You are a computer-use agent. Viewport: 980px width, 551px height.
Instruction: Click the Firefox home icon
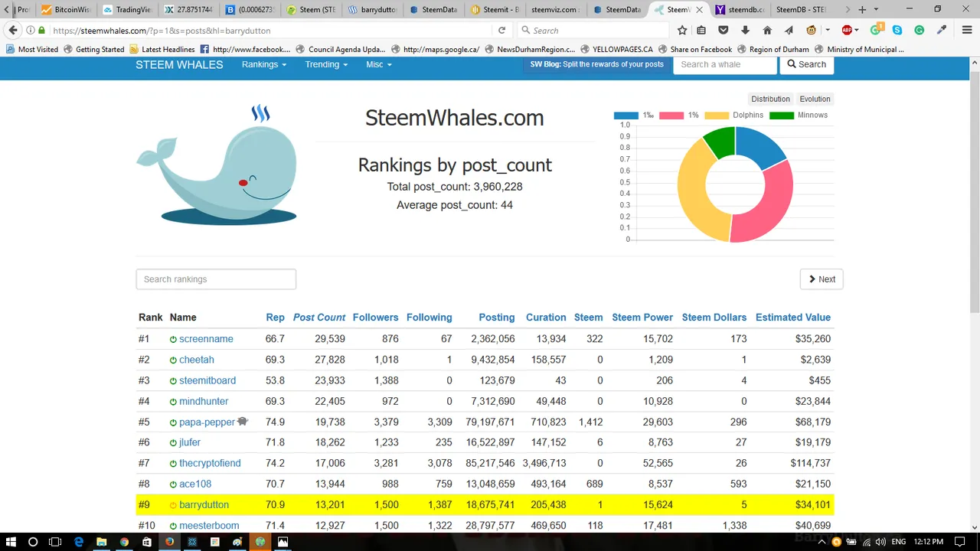[x=767, y=31]
